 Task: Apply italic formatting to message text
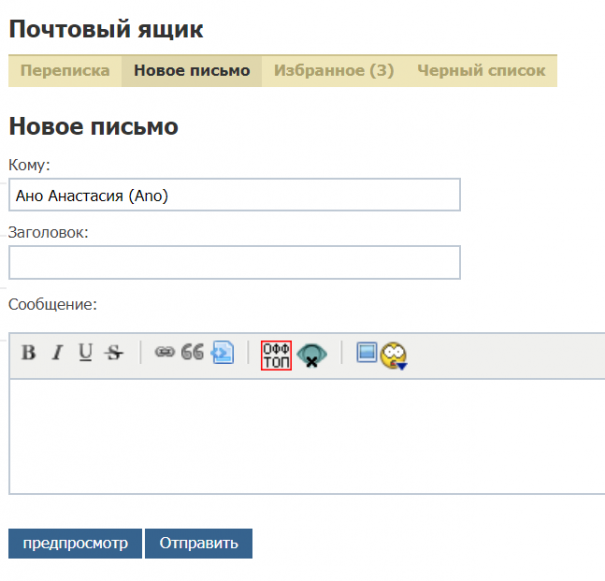click(x=57, y=353)
